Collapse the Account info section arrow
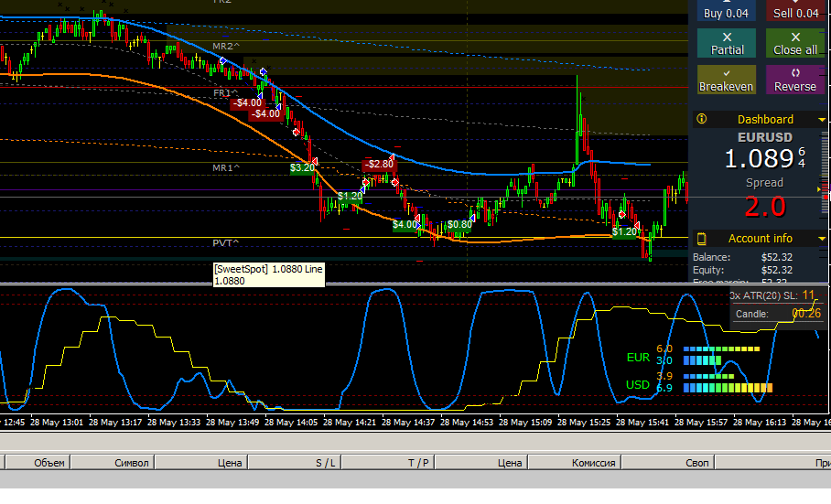This screenshot has height=504, width=831. (x=822, y=239)
